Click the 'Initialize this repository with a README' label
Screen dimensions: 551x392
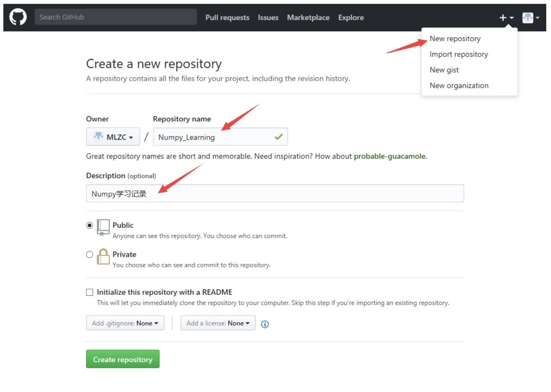tap(164, 292)
